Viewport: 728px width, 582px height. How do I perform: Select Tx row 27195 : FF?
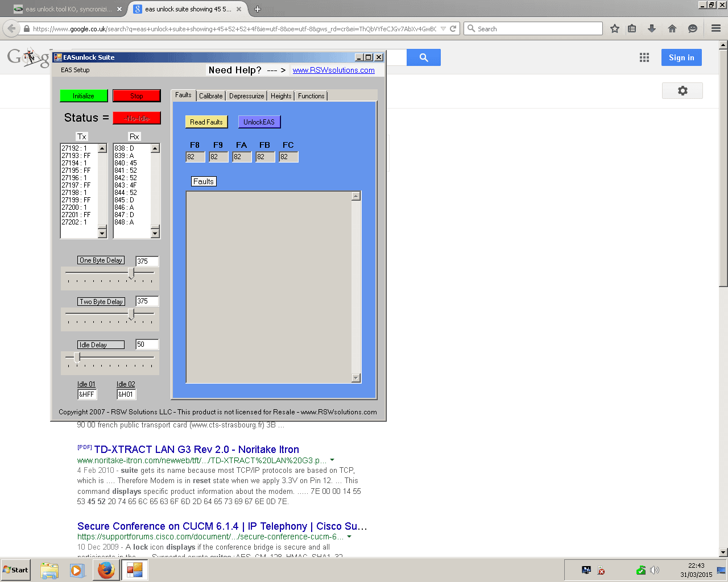(79, 171)
